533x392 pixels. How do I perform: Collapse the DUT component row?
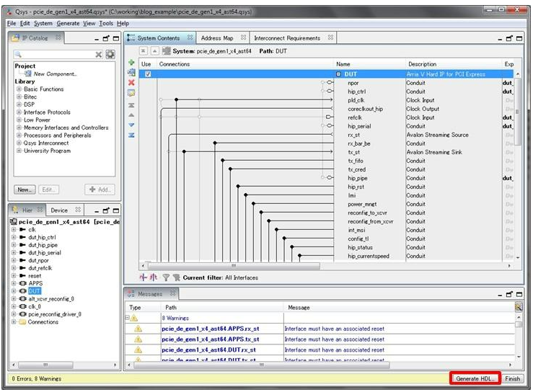(x=338, y=74)
